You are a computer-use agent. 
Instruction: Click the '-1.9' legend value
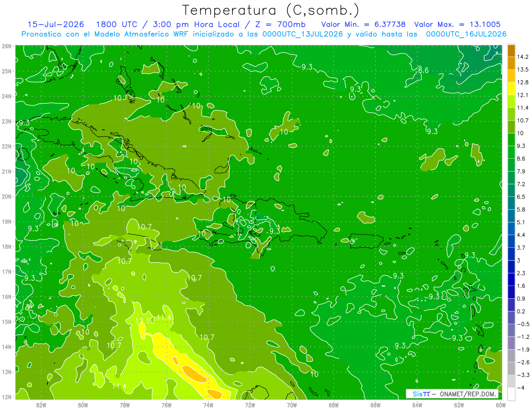coord(523,349)
